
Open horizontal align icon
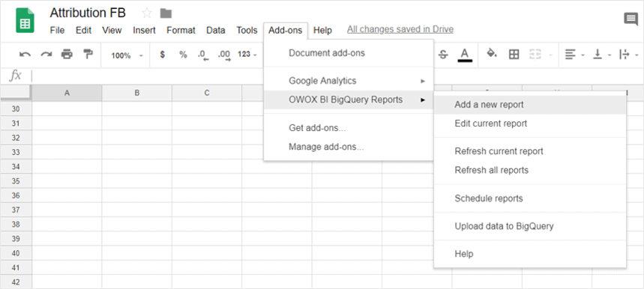[570, 55]
